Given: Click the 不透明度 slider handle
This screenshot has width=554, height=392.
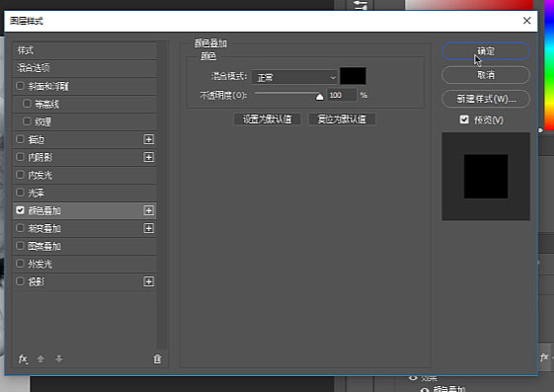Looking at the screenshot, I should tap(319, 97).
